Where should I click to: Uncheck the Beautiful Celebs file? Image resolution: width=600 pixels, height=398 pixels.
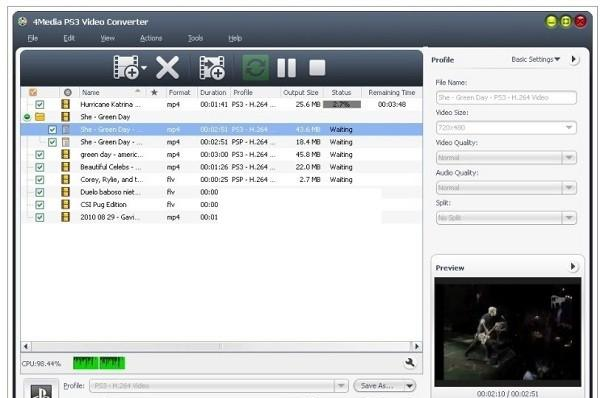coord(39,167)
